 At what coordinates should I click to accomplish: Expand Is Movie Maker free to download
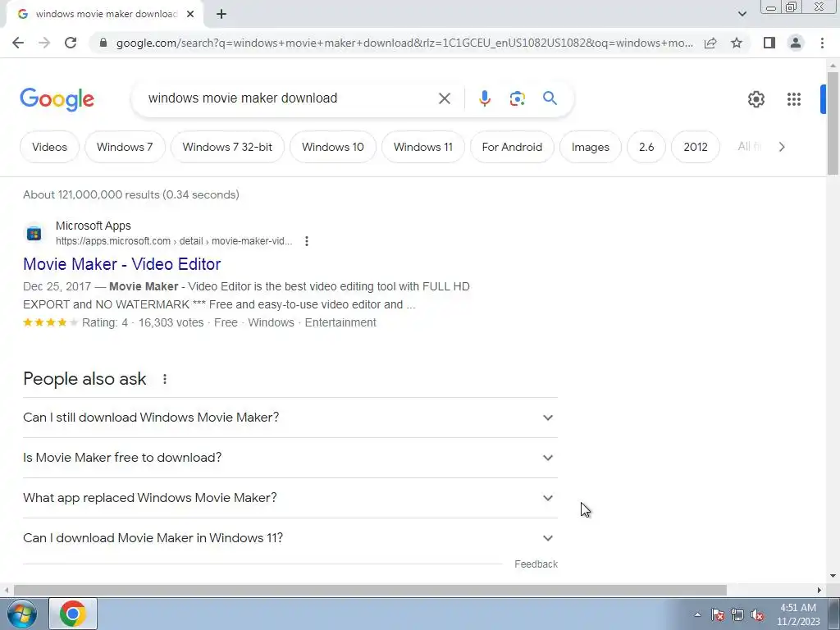coord(290,458)
